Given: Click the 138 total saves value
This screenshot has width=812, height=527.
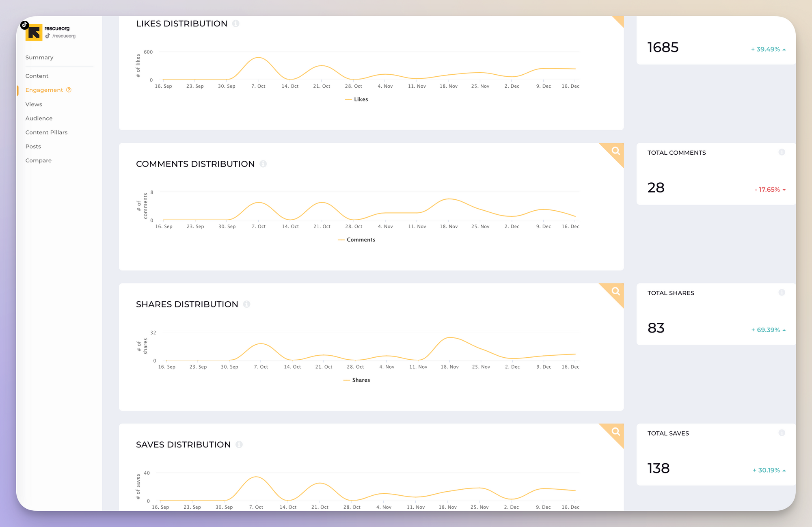Looking at the screenshot, I should click(x=659, y=469).
